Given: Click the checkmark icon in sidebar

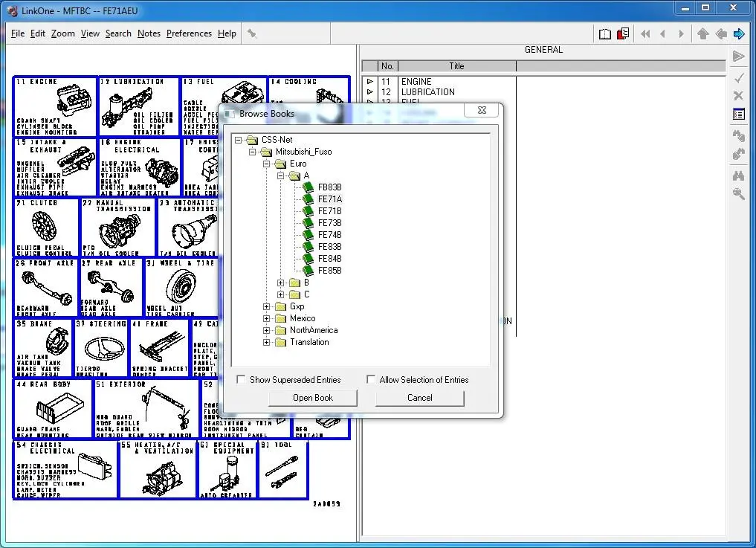Looking at the screenshot, I should pos(739,77).
